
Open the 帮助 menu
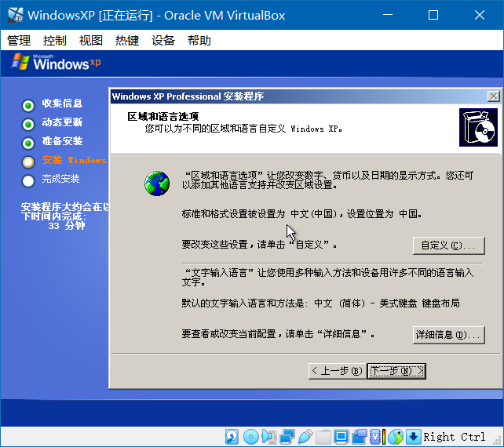tap(199, 41)
